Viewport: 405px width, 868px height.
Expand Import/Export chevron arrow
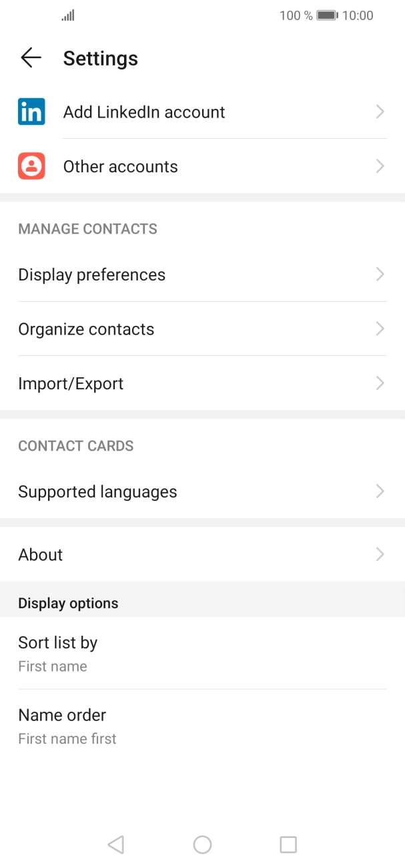(380, 383)
